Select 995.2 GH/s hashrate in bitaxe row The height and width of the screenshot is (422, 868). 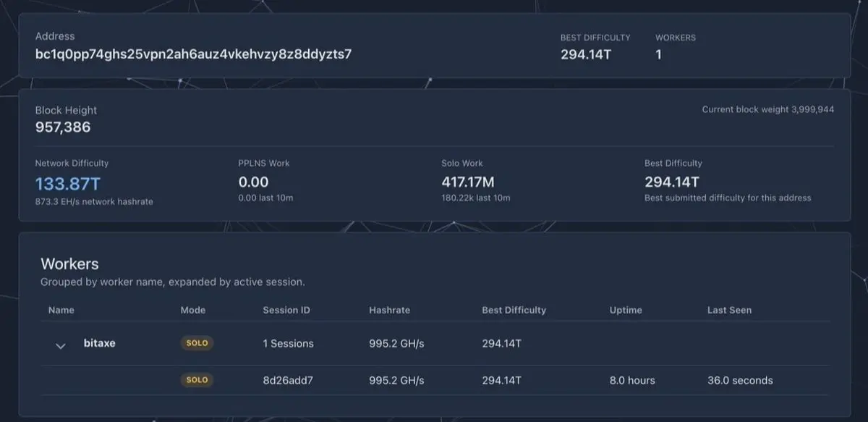tap(396, 344)
